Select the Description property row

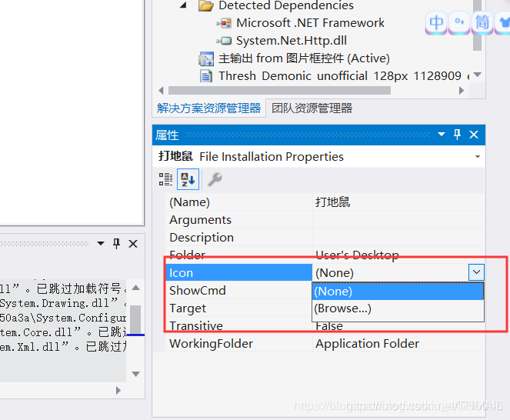tap(239, 237)
